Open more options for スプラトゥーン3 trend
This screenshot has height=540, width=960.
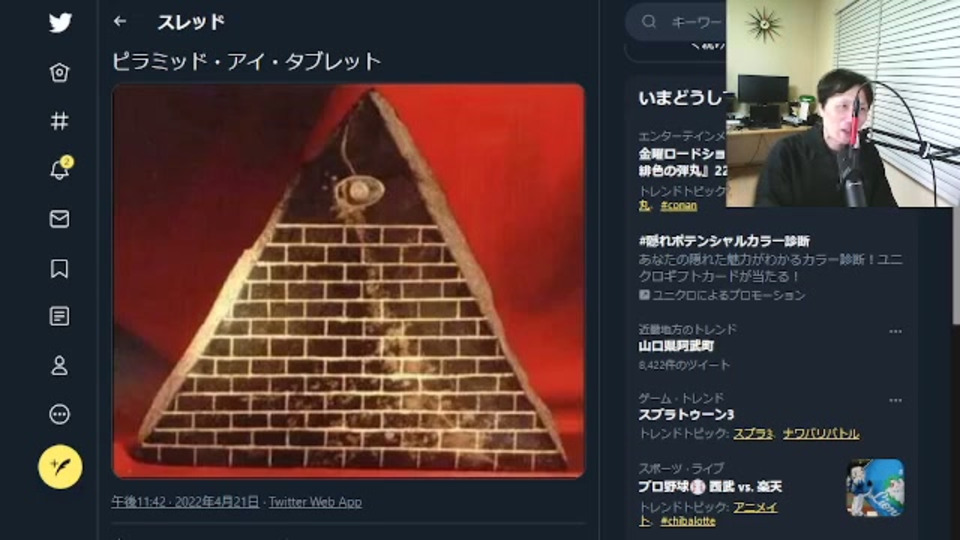pyautogui.click(x=895, y=400)
